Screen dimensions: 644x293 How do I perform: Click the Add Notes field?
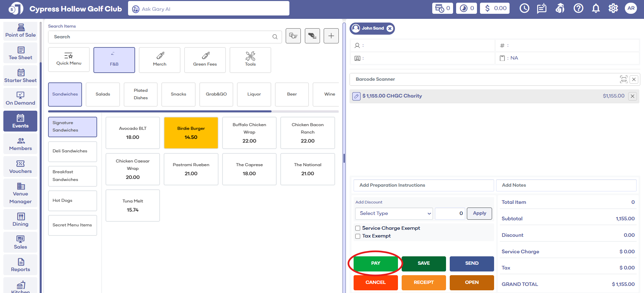click(x=566, y=185)
